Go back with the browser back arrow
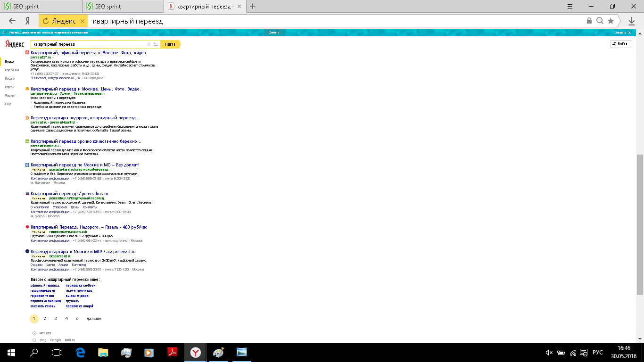The width and height of the screenshot is (644, 362). pyautogui.click(x=12, y=21)
